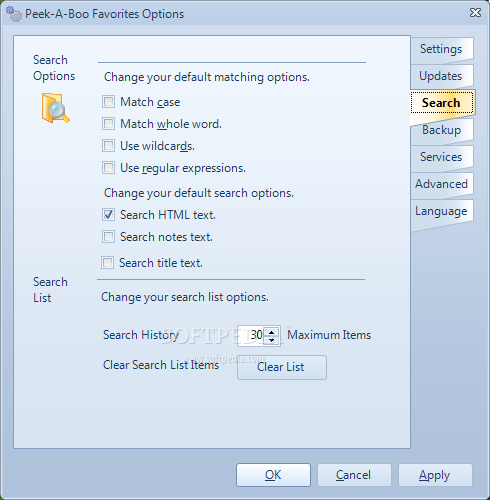Viewport: 490px width, 500px height.
Task: Enable Use regular expressions checkbox
Action: pos(108,168)
